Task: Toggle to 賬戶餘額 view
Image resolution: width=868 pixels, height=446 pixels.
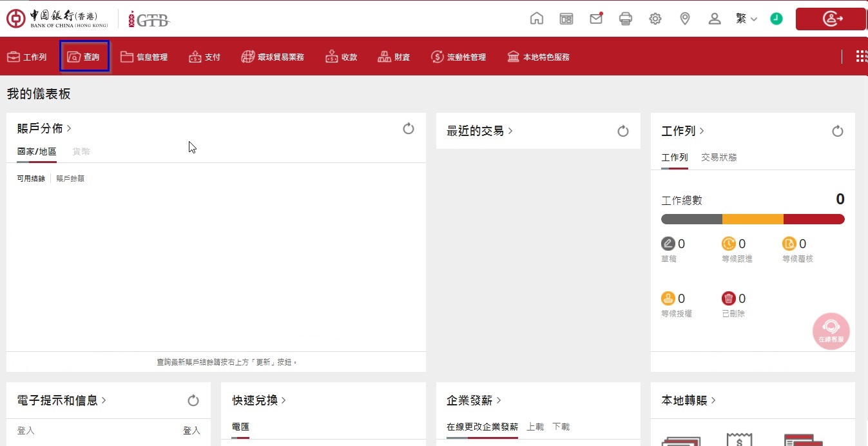Action: [70, 179]
